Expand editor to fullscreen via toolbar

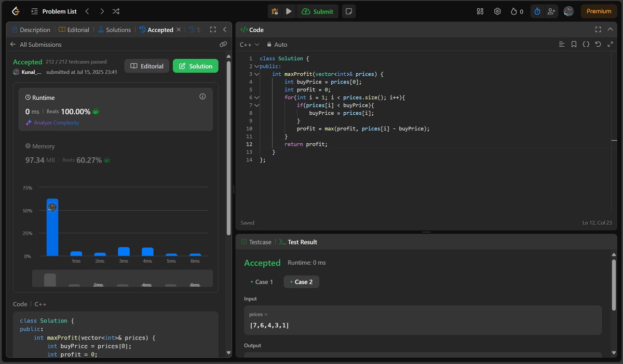[610, 45]
